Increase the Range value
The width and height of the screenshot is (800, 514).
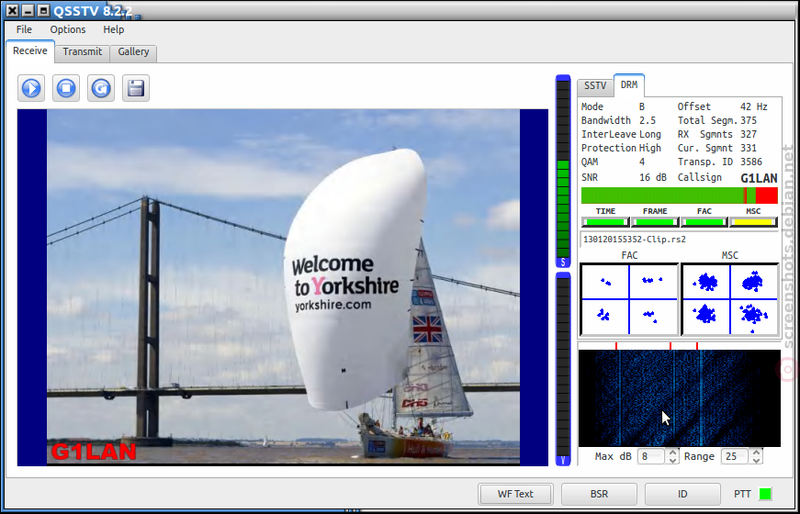[757, 452]
